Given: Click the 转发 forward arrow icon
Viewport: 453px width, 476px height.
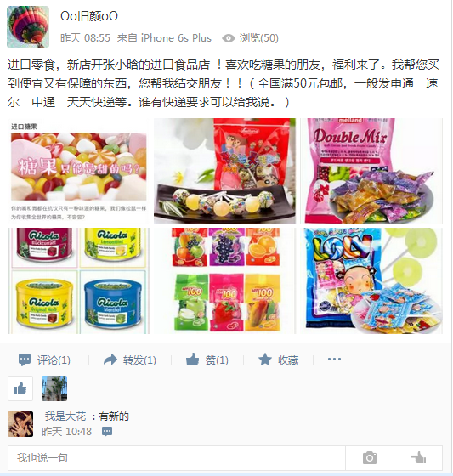Looking at the screenshot, I should (110, 360).
